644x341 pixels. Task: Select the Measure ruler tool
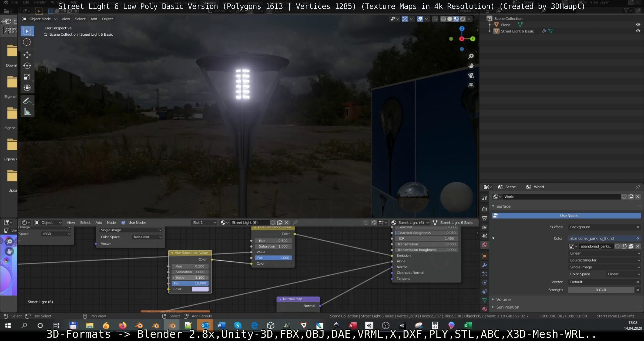point(27,112)
